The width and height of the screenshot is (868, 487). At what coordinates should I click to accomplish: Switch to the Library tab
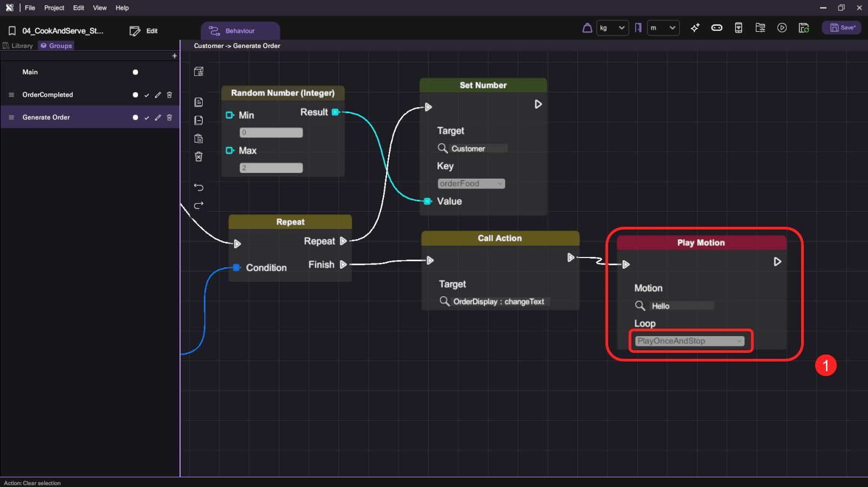[x=18, y=46]
